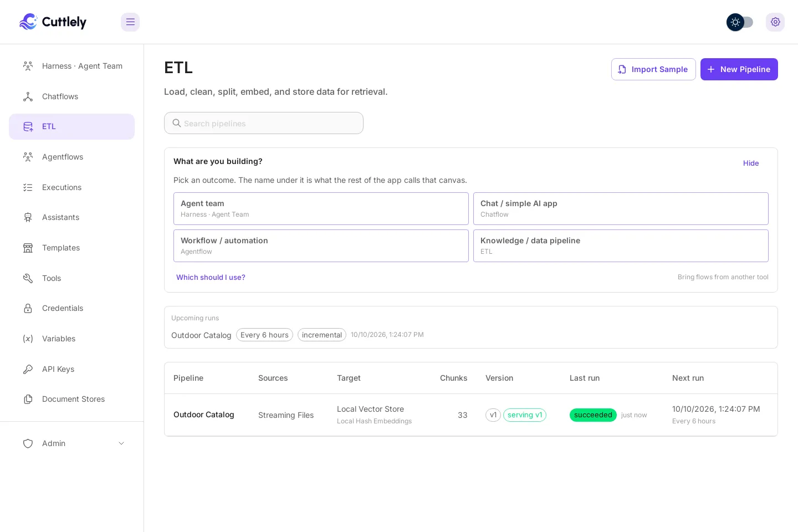Open settings via the gear icon
Viewport: 798px width, 532px height.
[x=775, y=22]
